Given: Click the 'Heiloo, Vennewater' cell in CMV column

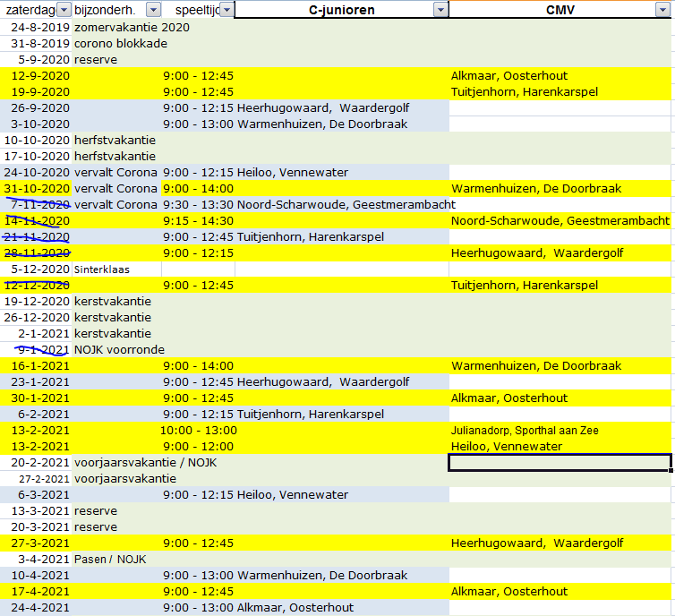Looking at the screenshot, I should coord(507,446).
